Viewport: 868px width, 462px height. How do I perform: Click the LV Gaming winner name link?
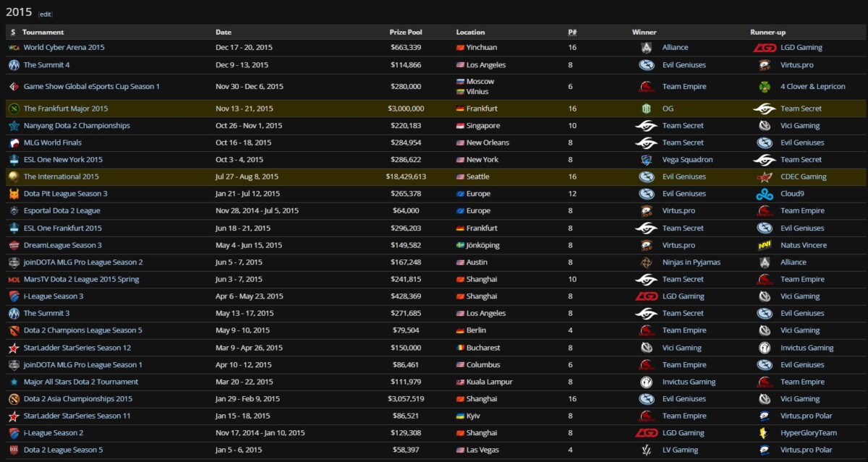pyautogui.click(x=680, y=450)
